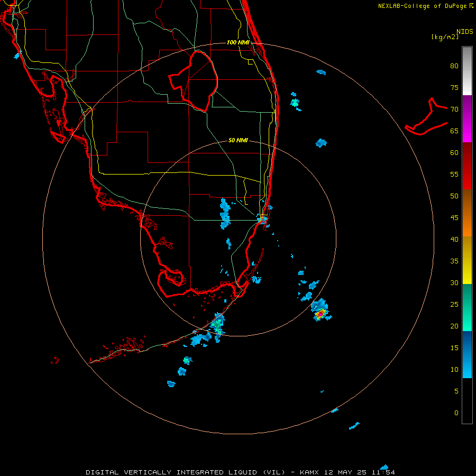Click the 70 value on the scale

pos(454,109)
